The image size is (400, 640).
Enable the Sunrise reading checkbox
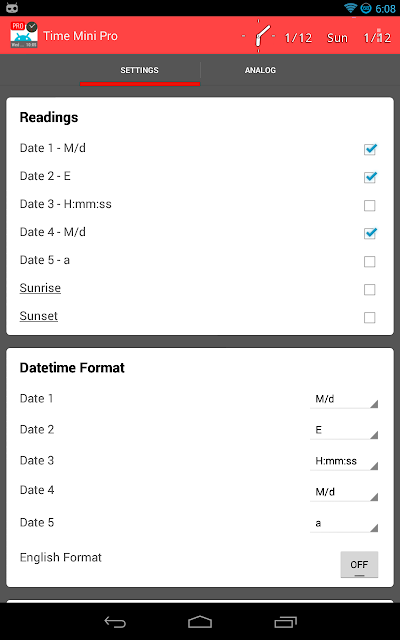[370, 289]
